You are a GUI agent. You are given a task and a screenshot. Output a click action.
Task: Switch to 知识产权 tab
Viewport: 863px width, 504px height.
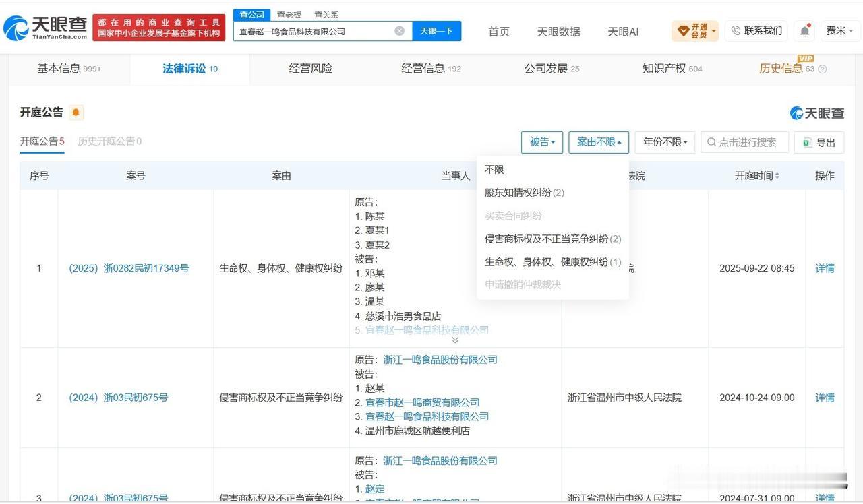[672, 69]
